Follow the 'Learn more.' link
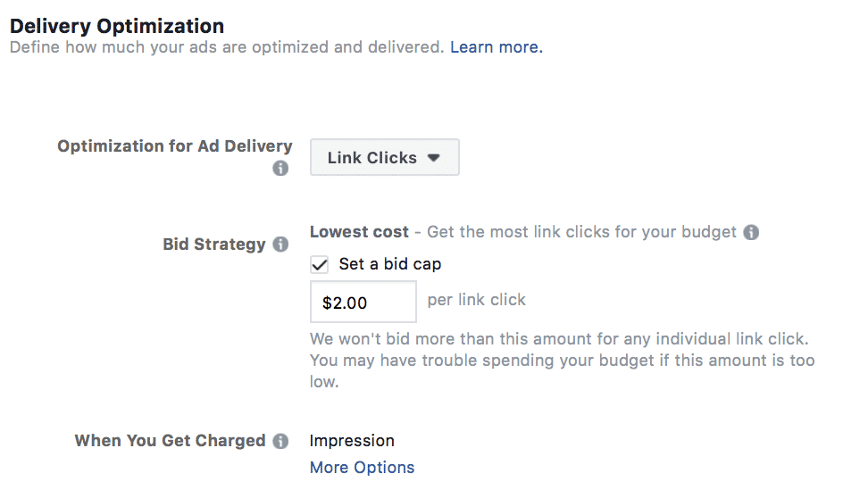The width and height of the screenshot is (868, 498). [497, 47]
